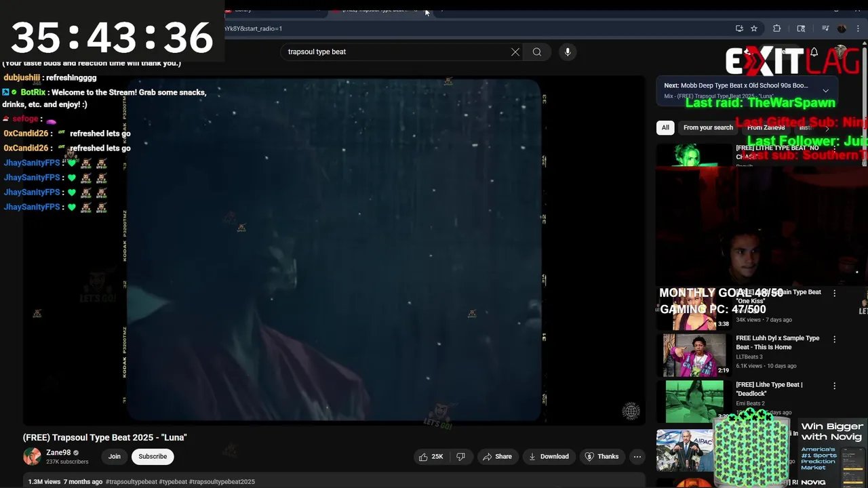
Task: Open the media controls icon in toolbar
Action: click(x=825, y=28)
